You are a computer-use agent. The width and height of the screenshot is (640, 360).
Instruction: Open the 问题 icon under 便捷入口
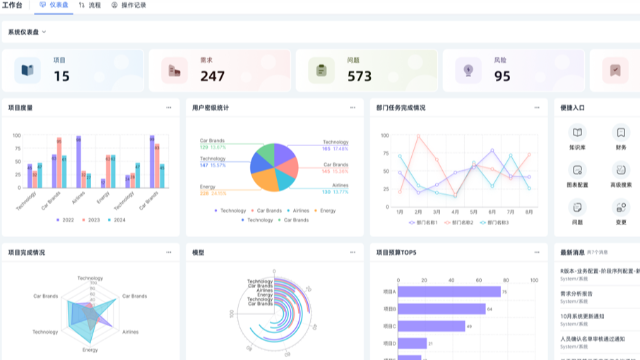[577, 208]
